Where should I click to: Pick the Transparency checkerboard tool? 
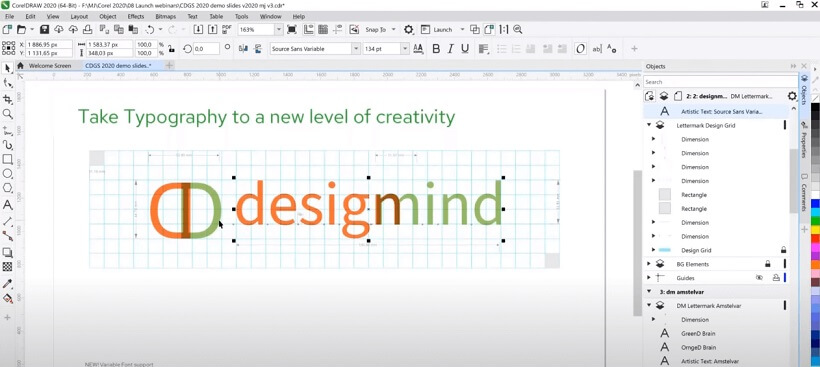point(7,267)
